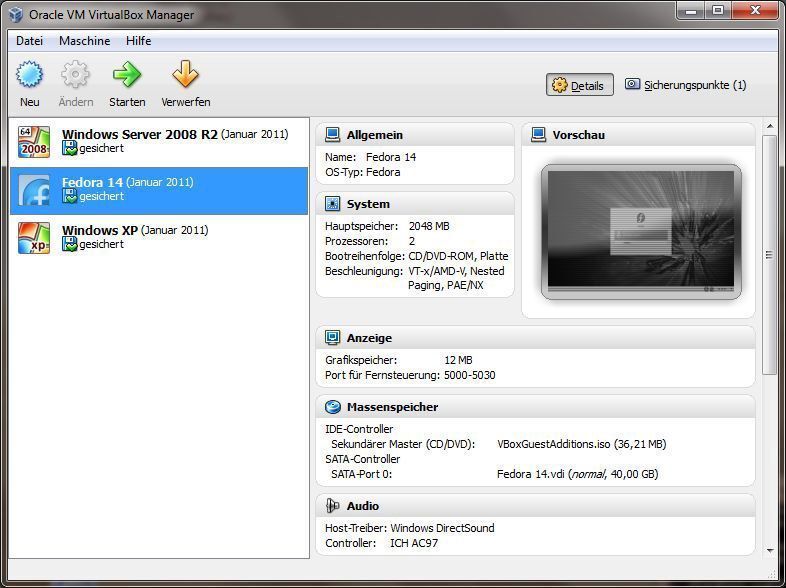Select the Windows Server 2008 R2 machine
Image resolution: width=786 pixels, height=588 pixels.
click(159, 142)
